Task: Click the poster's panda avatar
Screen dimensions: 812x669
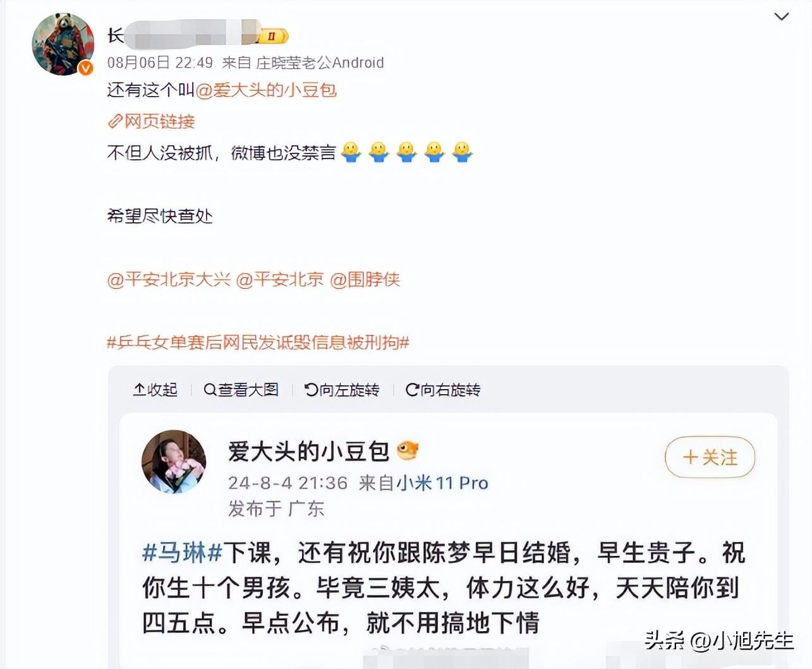Action: click(63, 44)
